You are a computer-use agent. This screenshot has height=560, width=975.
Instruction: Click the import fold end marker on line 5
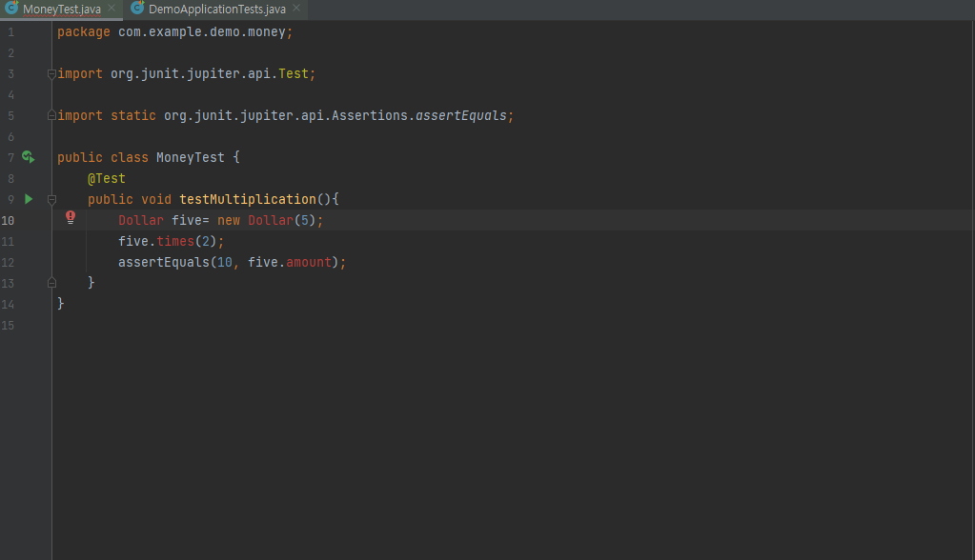(x=51, y=115)
